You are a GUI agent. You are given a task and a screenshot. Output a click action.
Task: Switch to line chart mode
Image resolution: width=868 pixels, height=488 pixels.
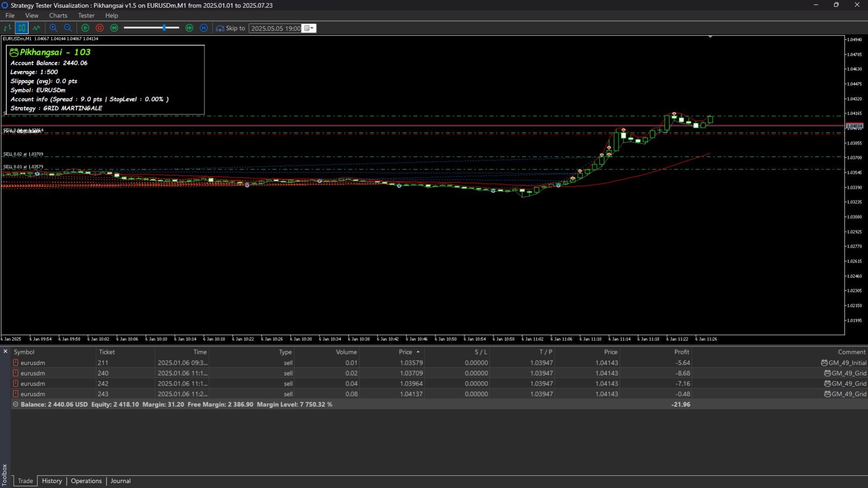pos(36,28)
